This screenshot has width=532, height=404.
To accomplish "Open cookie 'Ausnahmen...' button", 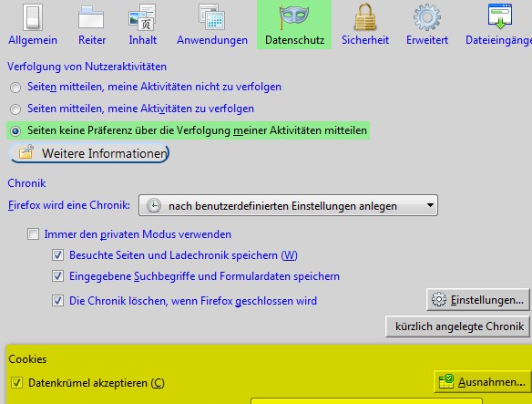I will tap(483, 382).
